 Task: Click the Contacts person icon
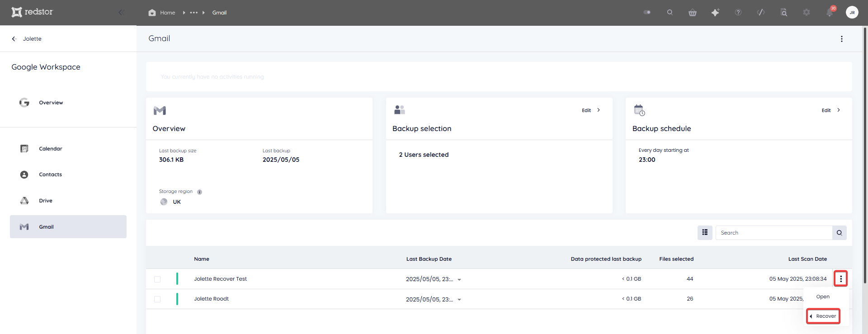click(x=24, y=174)
